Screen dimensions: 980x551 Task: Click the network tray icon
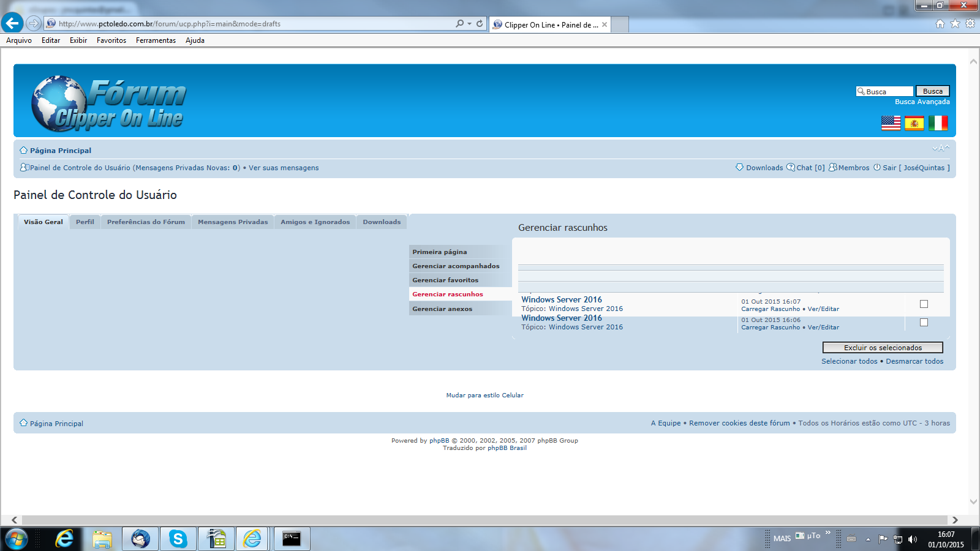point(898,539)
